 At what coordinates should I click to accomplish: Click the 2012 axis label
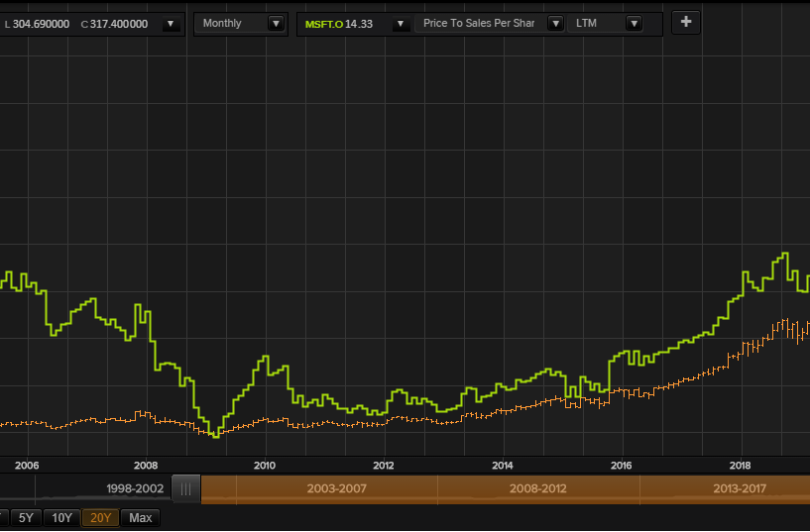384,466
